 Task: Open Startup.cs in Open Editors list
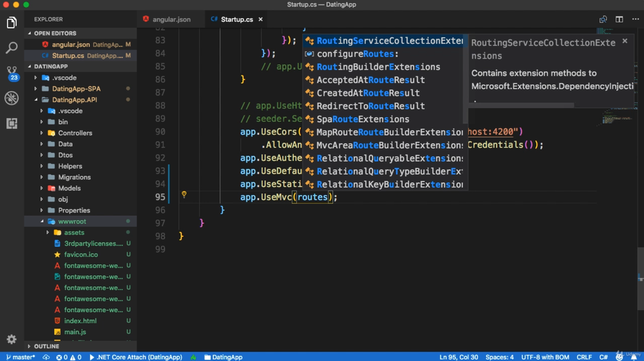tap(80, 55)
